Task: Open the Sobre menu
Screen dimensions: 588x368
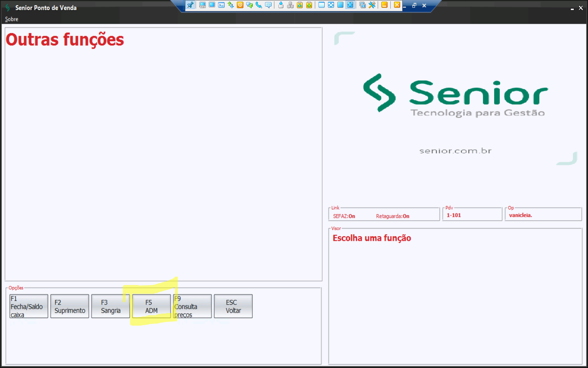Action: pos(11,19)
